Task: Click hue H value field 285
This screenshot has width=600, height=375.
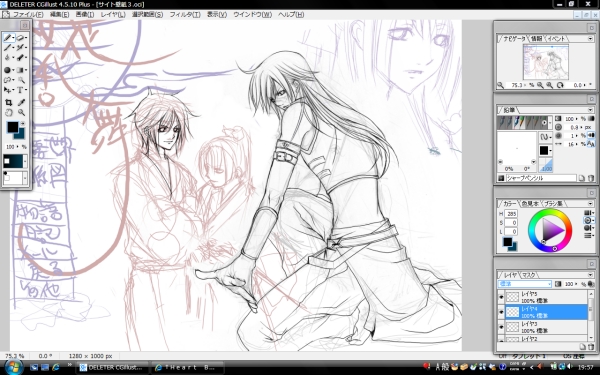Action: pyautogui.click(x=511, y=214)
